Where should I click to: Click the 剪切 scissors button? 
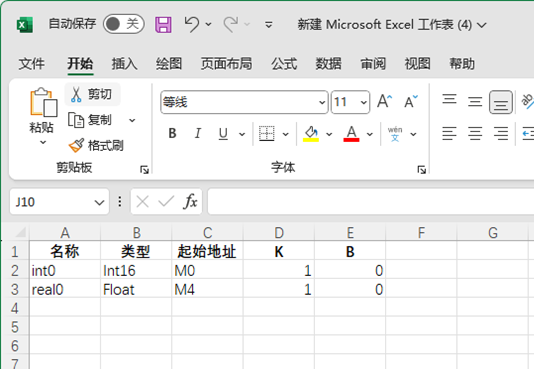(x=92, y=94)
